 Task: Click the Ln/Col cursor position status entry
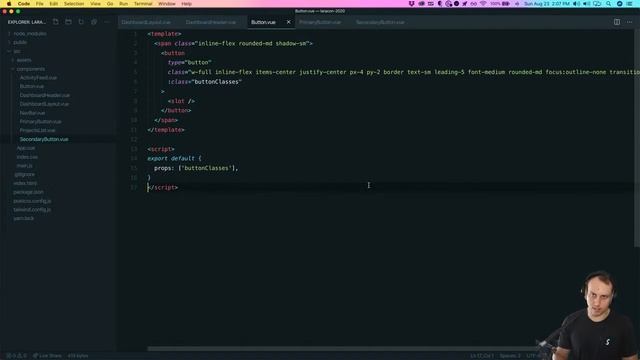tap(482, 356)
